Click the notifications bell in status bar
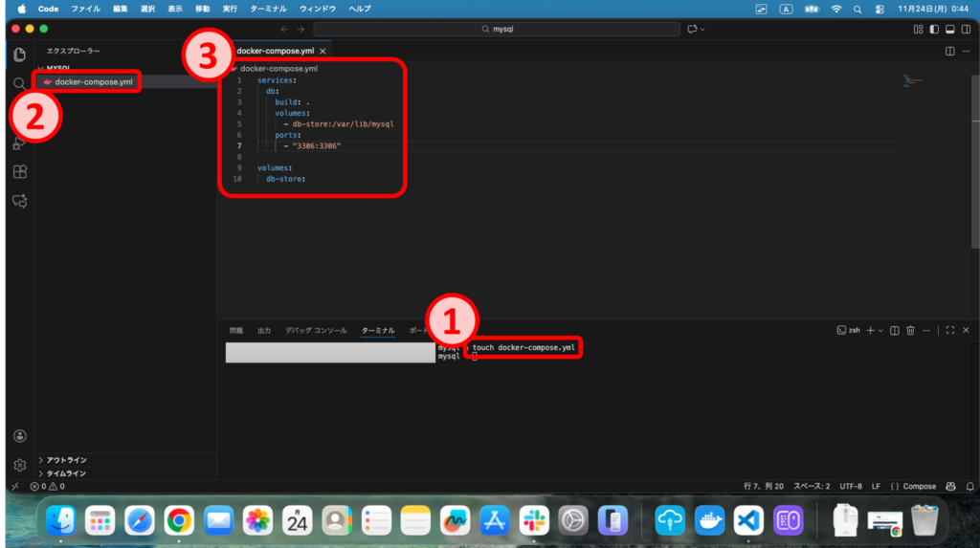This screenshot has height=548, width=980. tap(967, 486)
